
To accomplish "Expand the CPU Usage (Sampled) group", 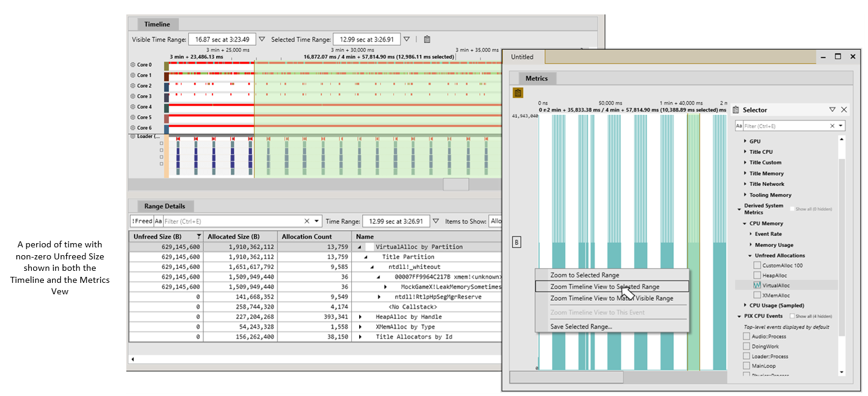I will [745, 306].
